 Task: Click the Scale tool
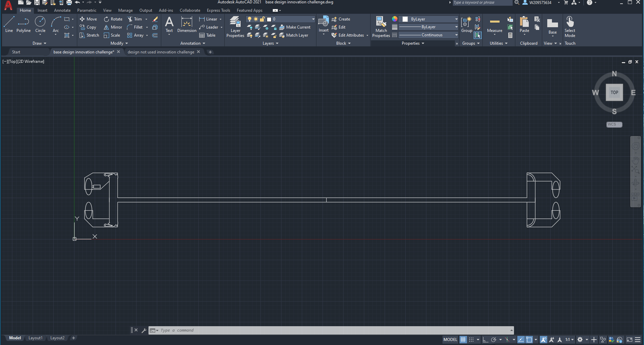[x=112, y=35]
